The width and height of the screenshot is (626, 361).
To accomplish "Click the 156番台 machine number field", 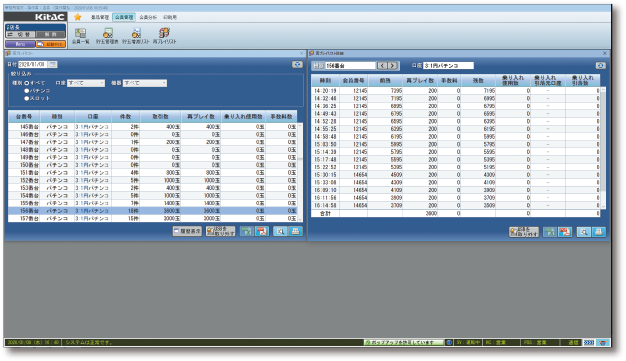I will click(x=350, y=65).
